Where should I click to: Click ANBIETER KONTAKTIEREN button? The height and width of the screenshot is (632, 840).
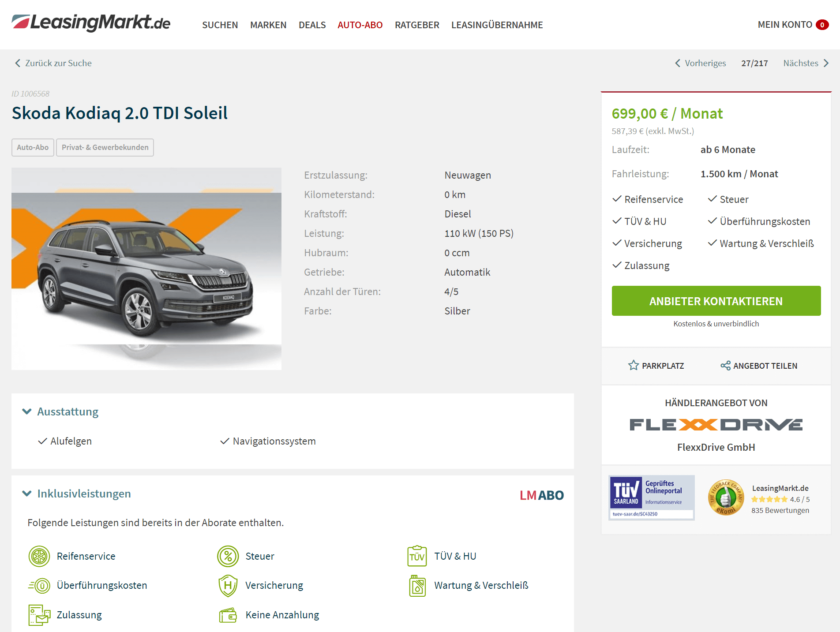click(716, 301)
